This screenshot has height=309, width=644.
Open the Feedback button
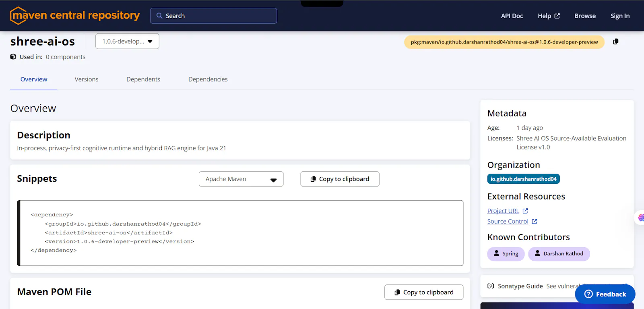click(x=605, y=294)
